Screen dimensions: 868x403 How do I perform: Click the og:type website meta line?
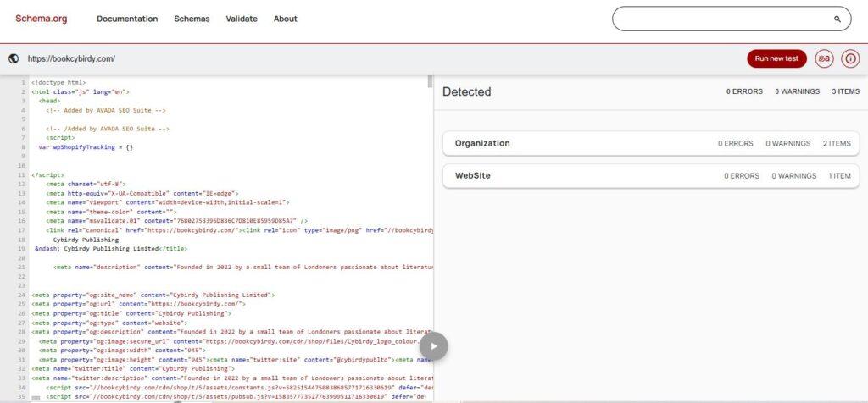[109, 323]
